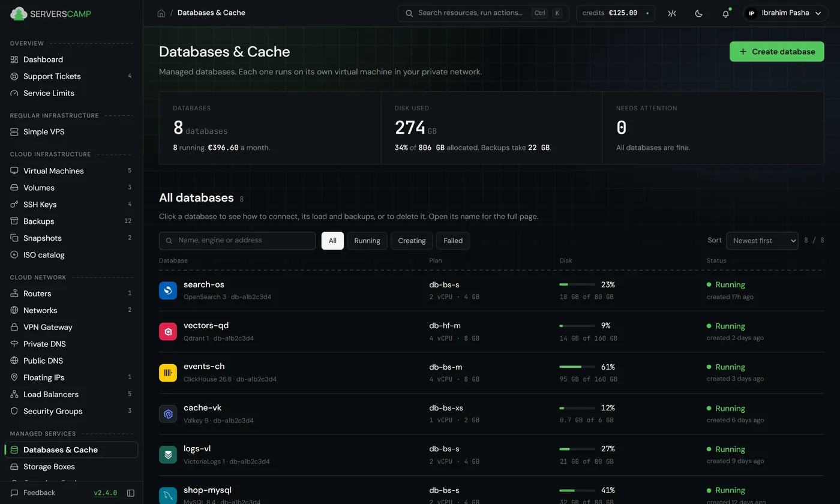Click the ServersCamp logo

(51, 13)
